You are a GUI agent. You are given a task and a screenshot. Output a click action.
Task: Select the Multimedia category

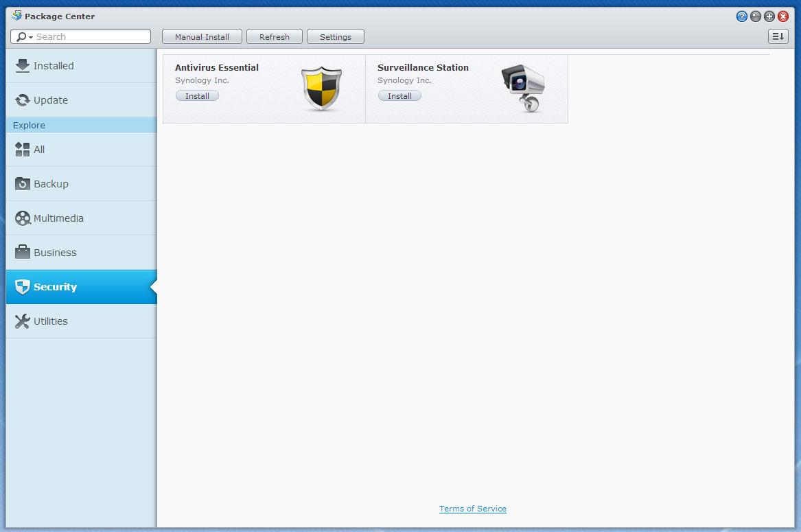click(82, 218)
